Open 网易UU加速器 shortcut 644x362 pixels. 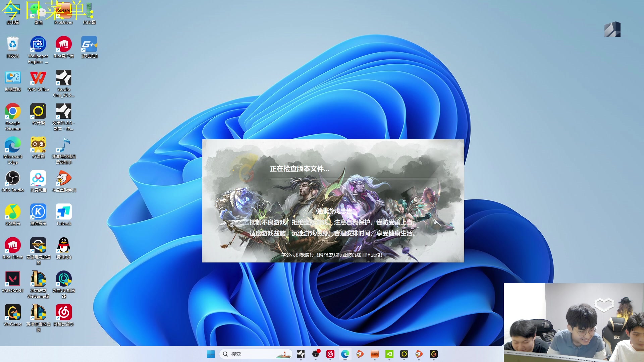[x=63, y=284]
